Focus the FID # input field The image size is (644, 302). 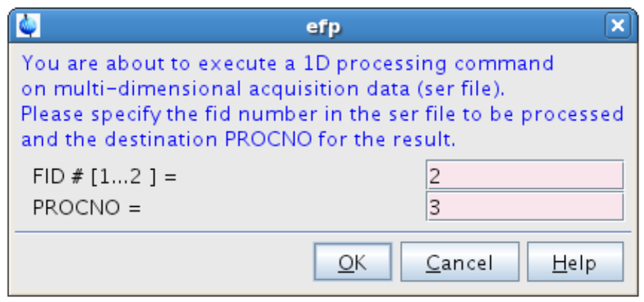(x=525, y=175)
